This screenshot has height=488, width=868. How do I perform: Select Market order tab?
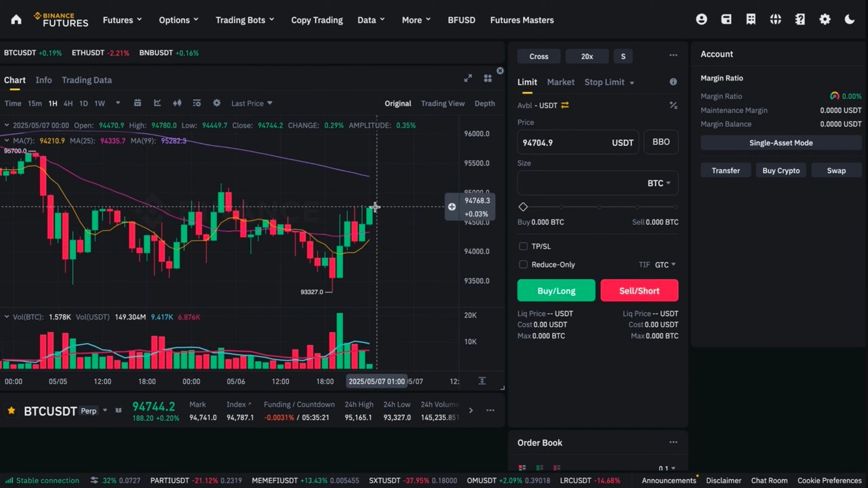(x=561, y=82)
